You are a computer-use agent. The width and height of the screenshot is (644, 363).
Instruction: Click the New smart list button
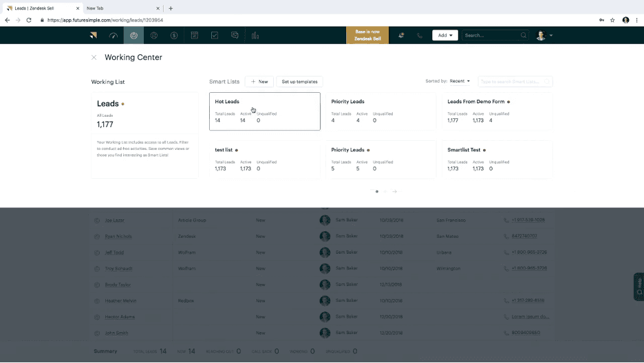[259, 82]
